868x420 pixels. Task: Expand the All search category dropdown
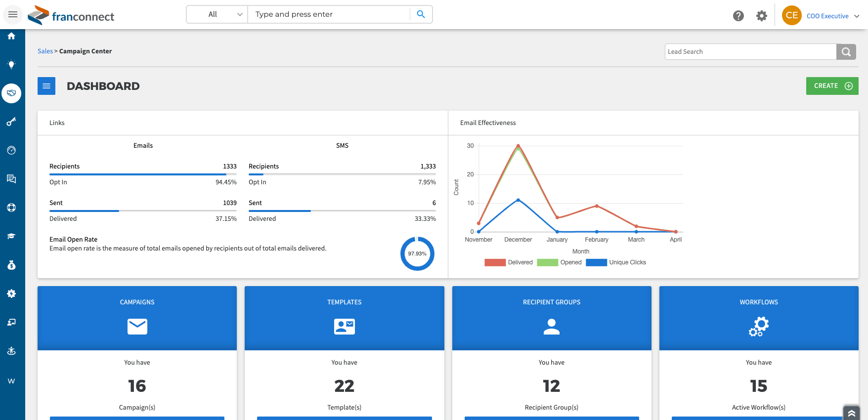217,14
